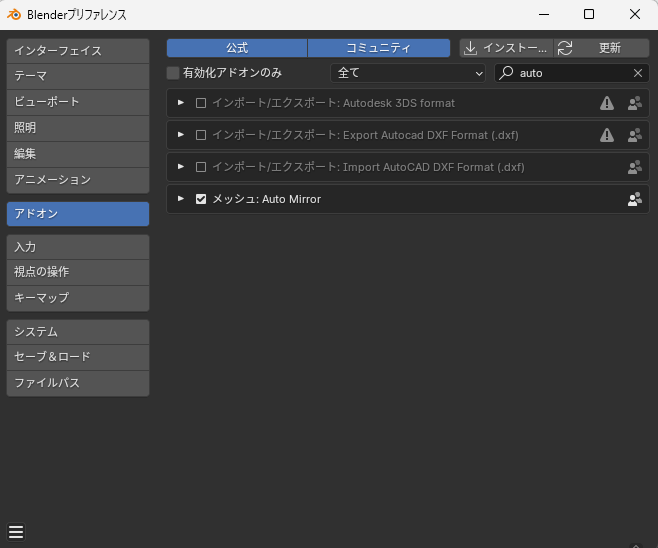Click the 更新 refresh button
The height and width of the screenshot is (548, 658).
(602, 48)
